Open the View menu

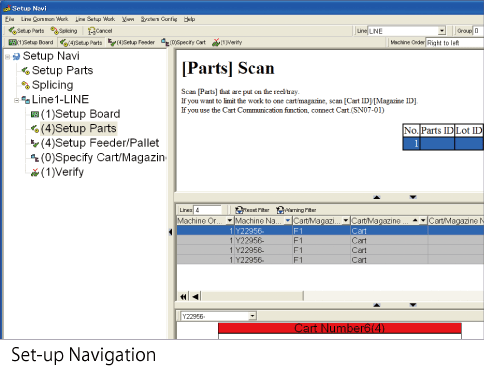pyautogui.click(x=128, y=19)
